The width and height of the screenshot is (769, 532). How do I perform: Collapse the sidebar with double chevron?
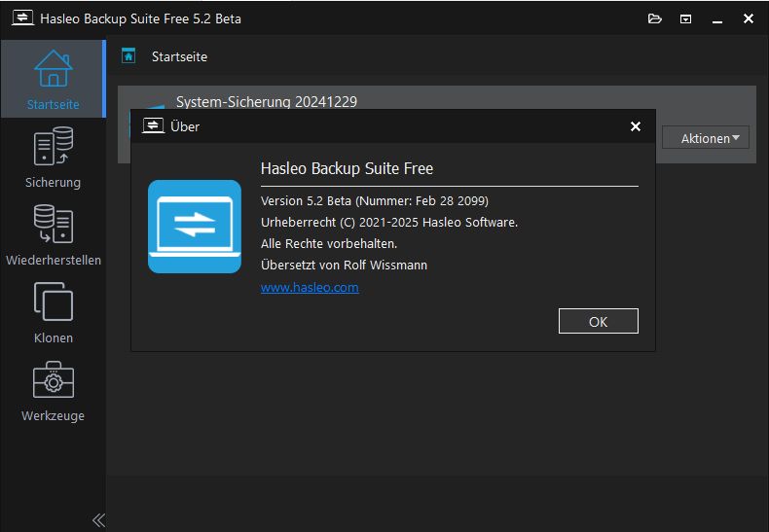pos(98,519)
